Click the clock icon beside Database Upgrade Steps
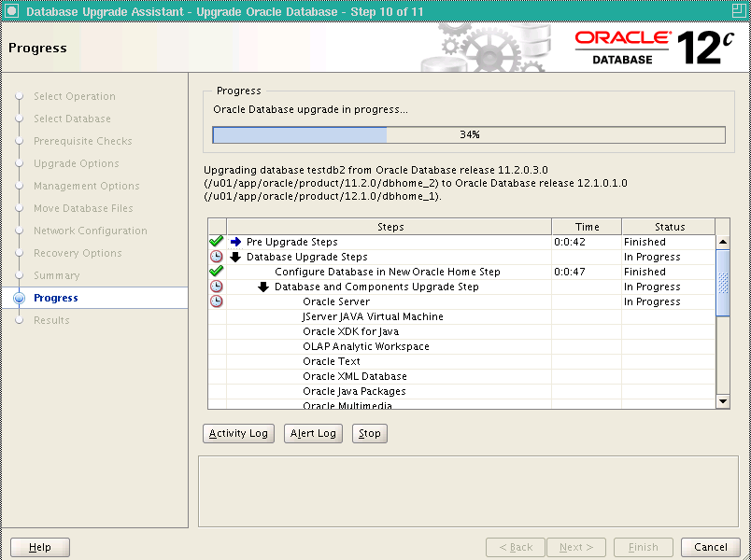Image resolution: width=751 pixels, height=560 pixels. point(217,257)
